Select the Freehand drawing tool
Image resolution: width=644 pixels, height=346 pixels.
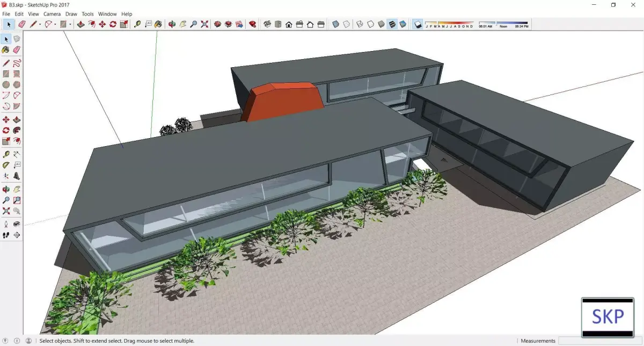coord(17,63)
